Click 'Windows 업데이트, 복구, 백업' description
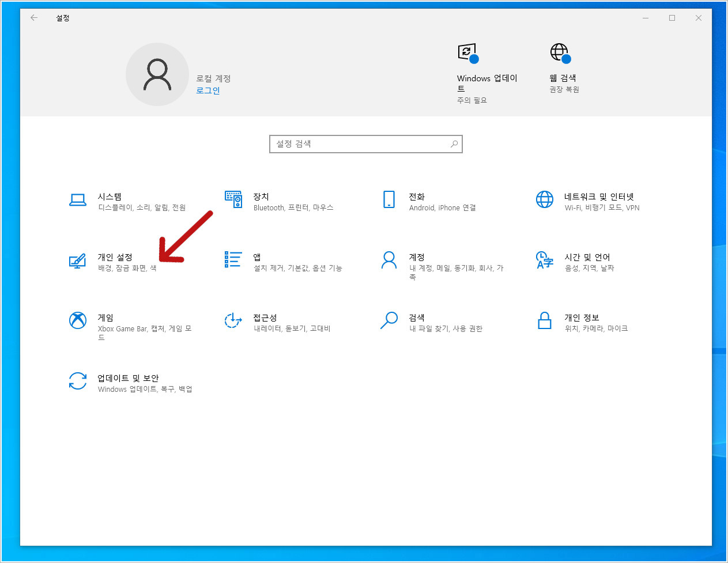Image resolution: width=728 pixels, height=563 pixels. click(x=145, y=389)
